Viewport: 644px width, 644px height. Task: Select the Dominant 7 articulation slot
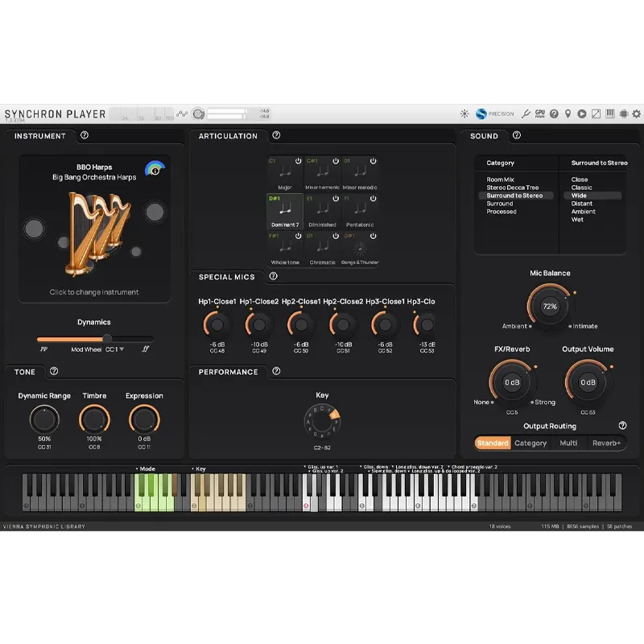285,212
